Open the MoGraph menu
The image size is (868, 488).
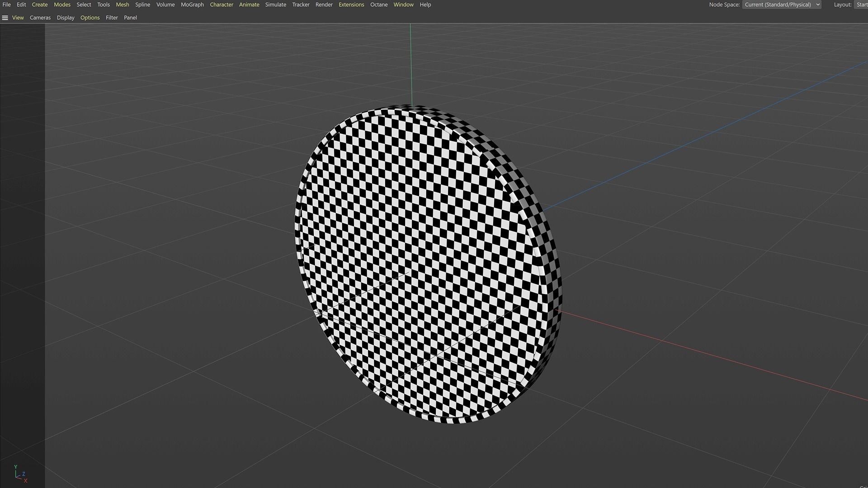[192, 5]
